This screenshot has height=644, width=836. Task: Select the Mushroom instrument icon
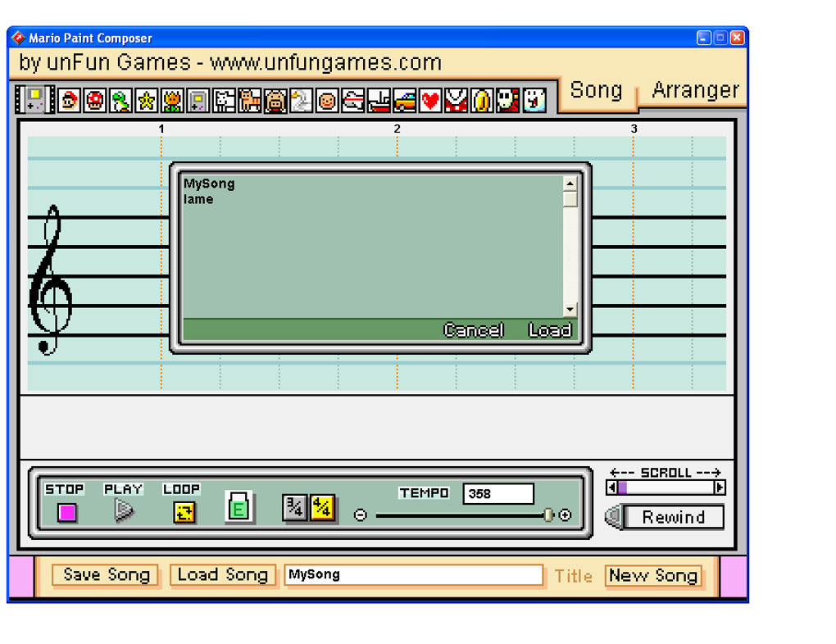coord(95,100)
